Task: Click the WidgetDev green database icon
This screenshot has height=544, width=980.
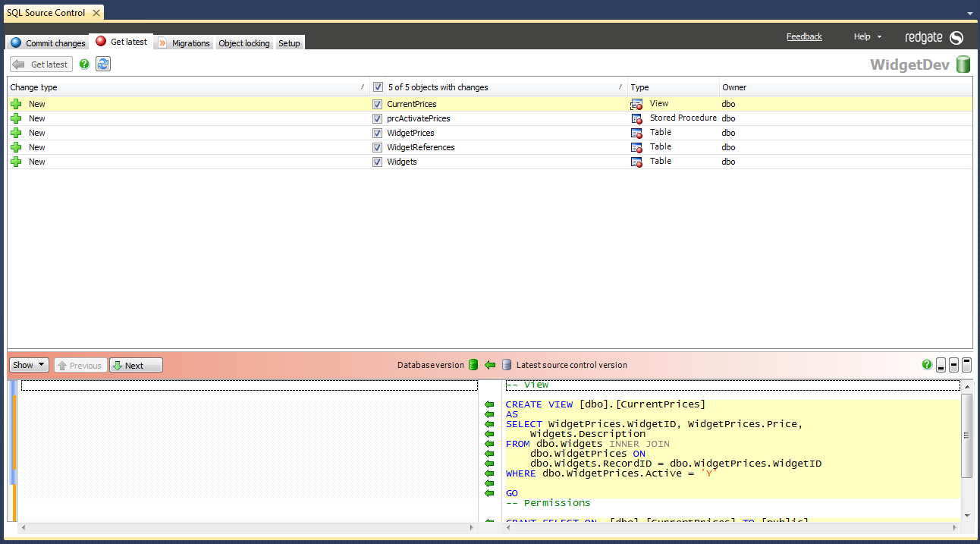Action: pyautogui.click(x=963, y=64)
